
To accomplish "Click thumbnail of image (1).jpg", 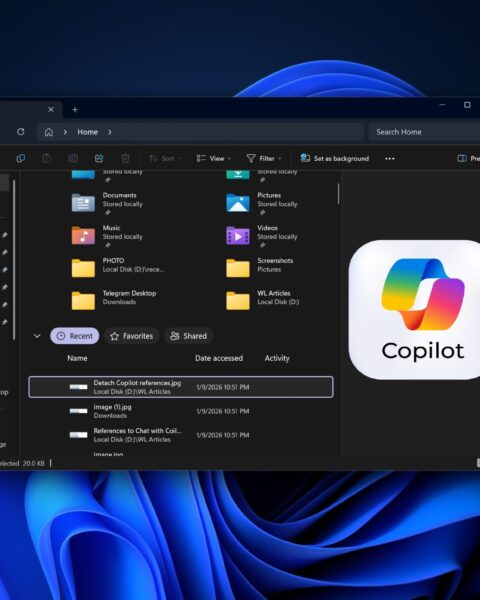I will [x=78, y=411].
